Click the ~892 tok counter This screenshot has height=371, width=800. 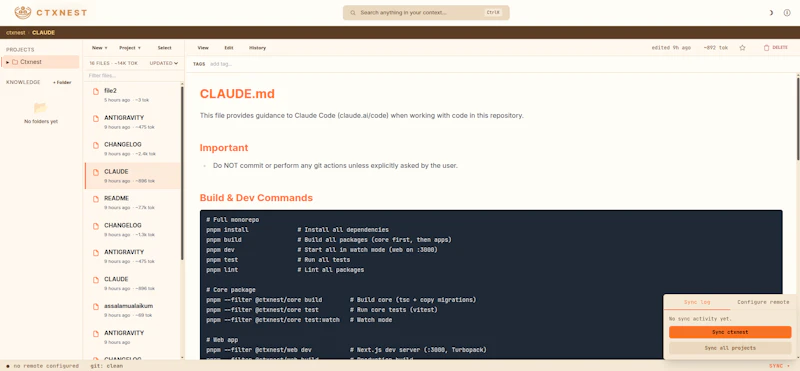(x=715, y=47)
